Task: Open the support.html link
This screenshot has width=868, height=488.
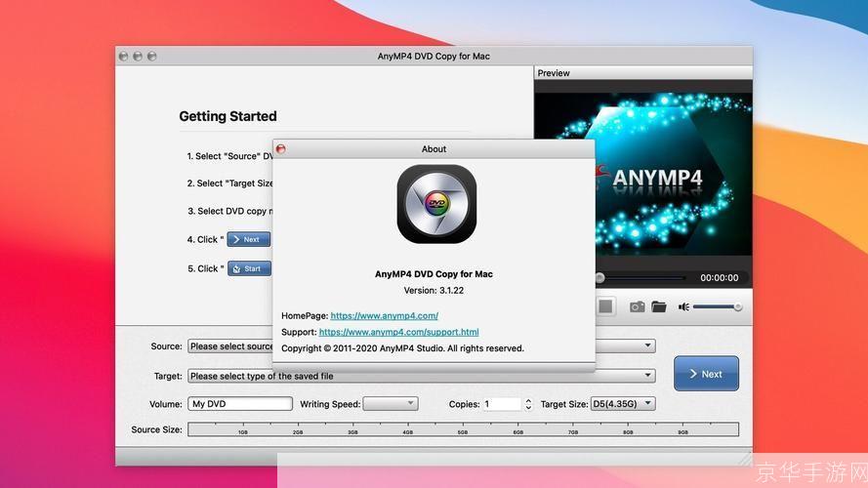Action: [x=398, y=332]
